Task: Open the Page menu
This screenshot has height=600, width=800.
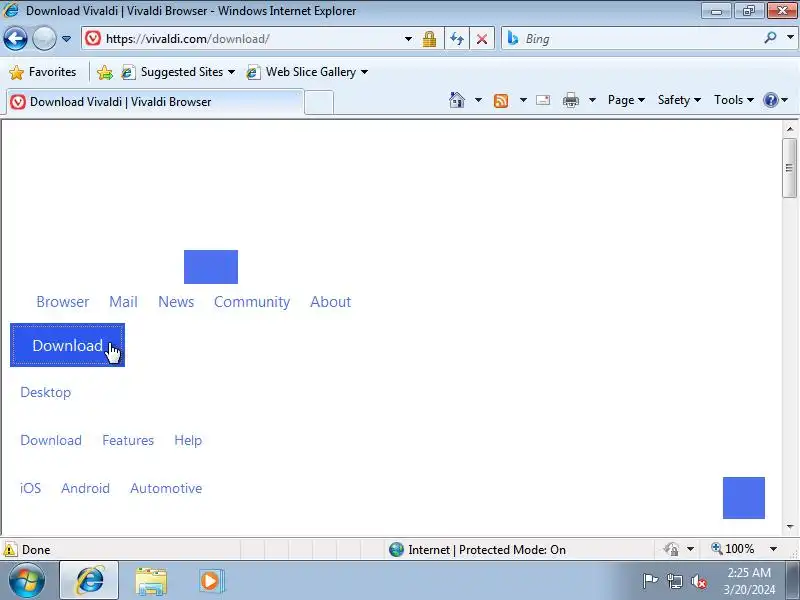Action: (626, 100)
